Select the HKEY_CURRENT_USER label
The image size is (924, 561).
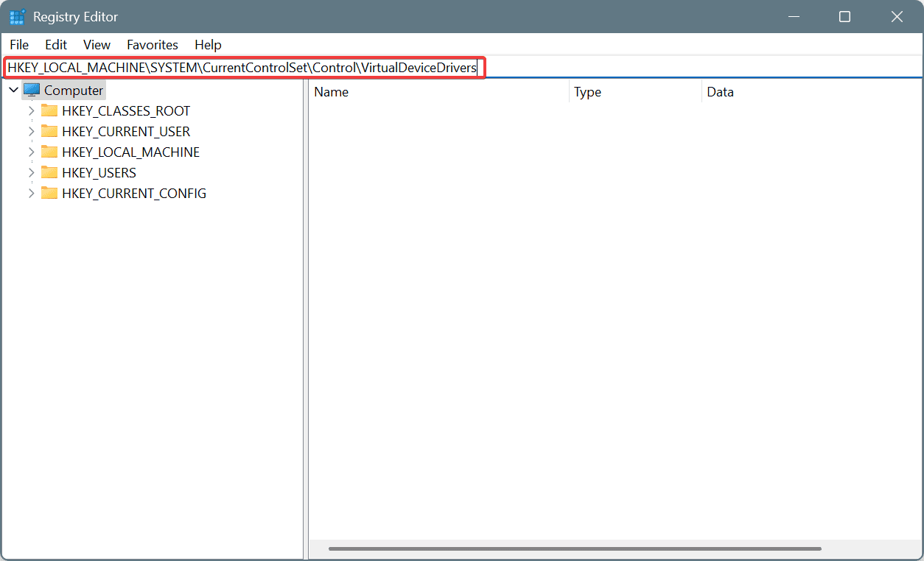[126, 132]
